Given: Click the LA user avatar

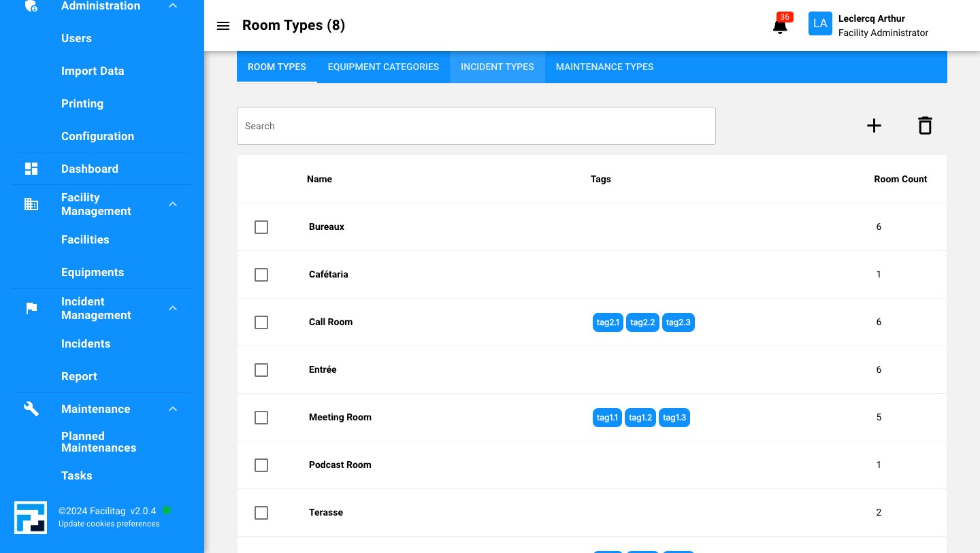Looking at the screenshot, I should tap(820, 24).
